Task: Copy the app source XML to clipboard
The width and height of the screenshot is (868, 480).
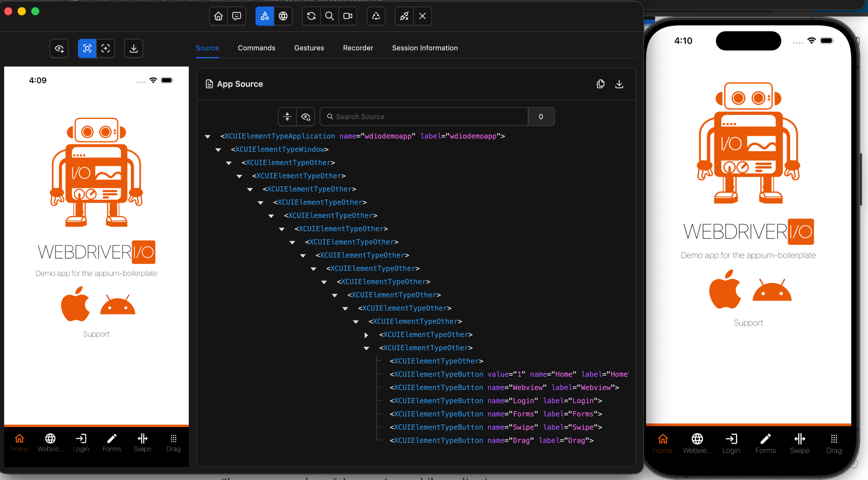Action: [601, 84]
